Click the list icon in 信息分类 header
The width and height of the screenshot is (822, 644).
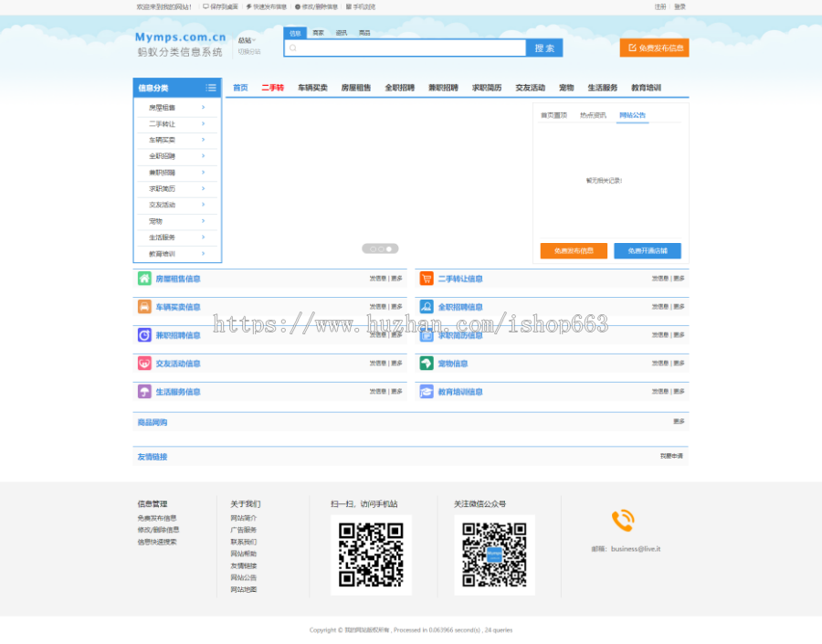point(211,88)
